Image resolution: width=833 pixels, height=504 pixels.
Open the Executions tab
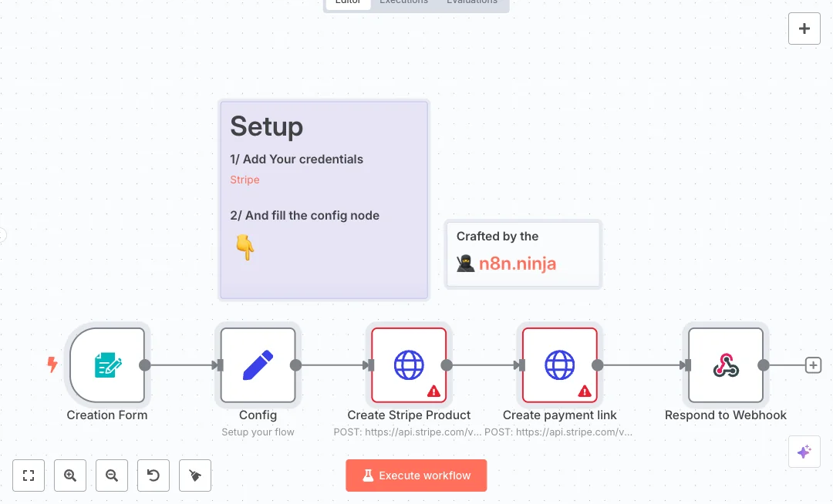[x=403, y=2]
